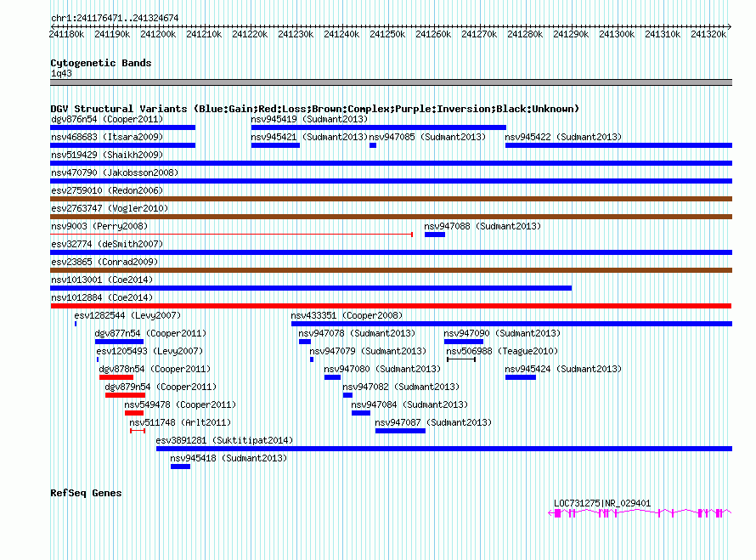Click esv1282544 (Levy2007) label

pyautogui.click(x=127, y=315)
